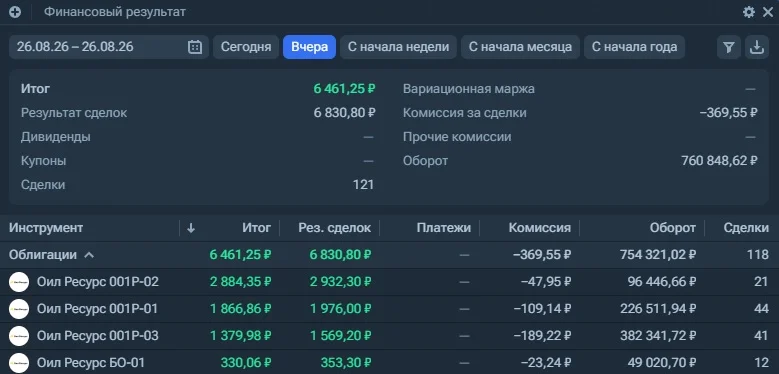
Task: Click Оил Ресурс 001Р-01 logo icon
Action: coord(19,309)
